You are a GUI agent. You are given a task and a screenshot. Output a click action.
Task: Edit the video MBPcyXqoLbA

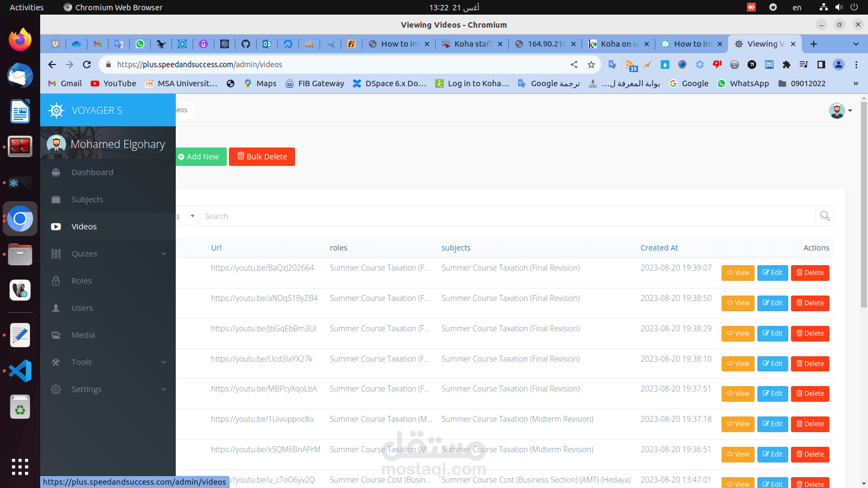tap(773, 394)
